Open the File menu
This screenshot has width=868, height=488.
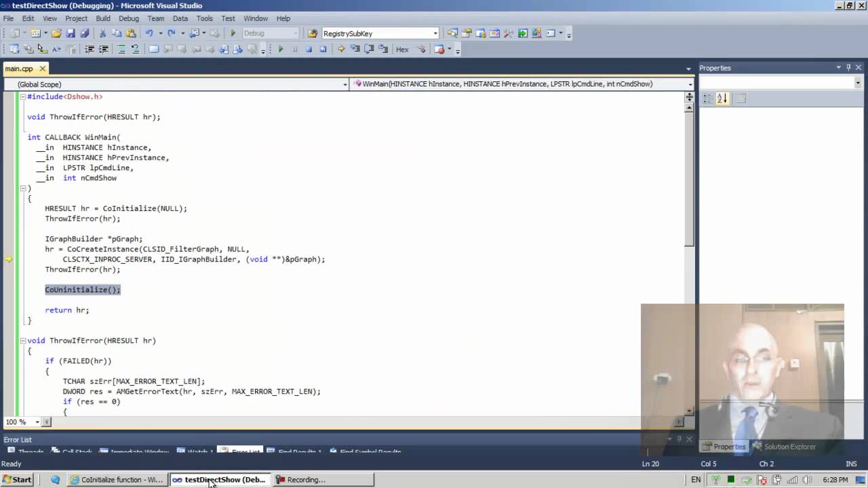8,18
